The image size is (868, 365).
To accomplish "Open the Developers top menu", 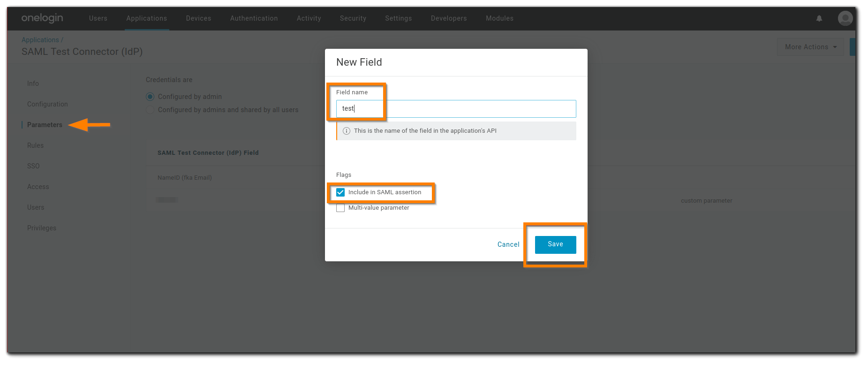I will (449, 18).
